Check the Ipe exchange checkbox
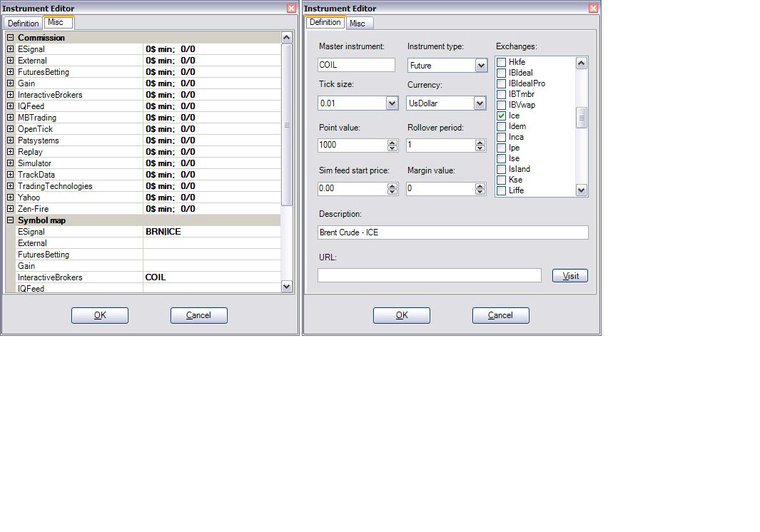Screen dimensions: 760x532 point(502,148)
